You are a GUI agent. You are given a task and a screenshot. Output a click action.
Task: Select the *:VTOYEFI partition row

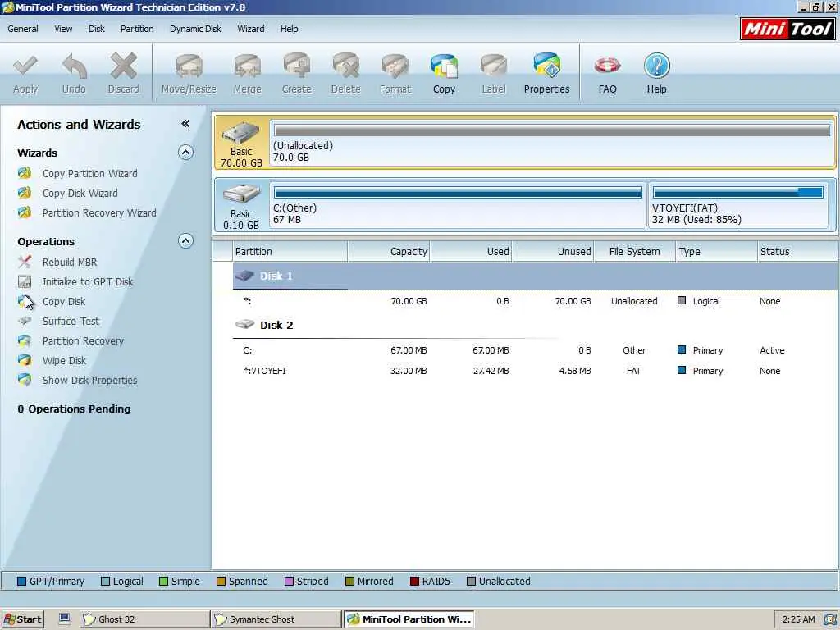click(535, 371)
